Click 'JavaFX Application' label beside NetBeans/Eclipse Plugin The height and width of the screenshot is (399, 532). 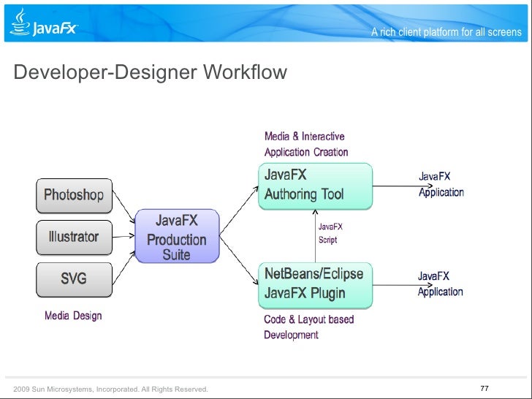pyautogui.click(x=440, y=284)
